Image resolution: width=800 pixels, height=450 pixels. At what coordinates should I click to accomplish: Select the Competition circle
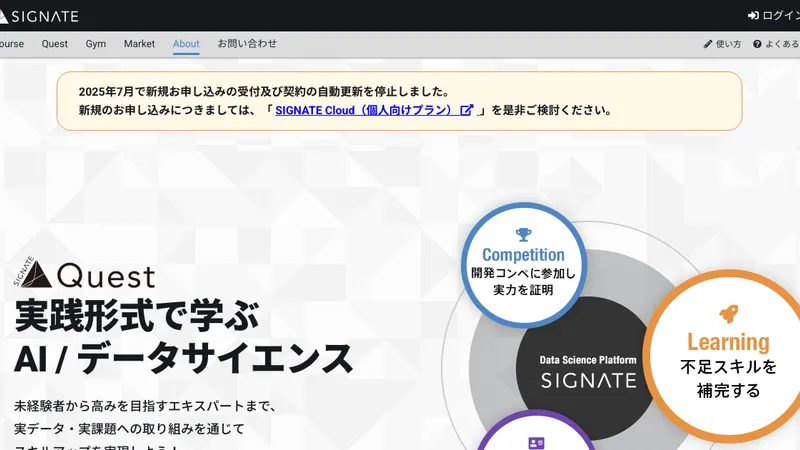[x=523, y=265]
